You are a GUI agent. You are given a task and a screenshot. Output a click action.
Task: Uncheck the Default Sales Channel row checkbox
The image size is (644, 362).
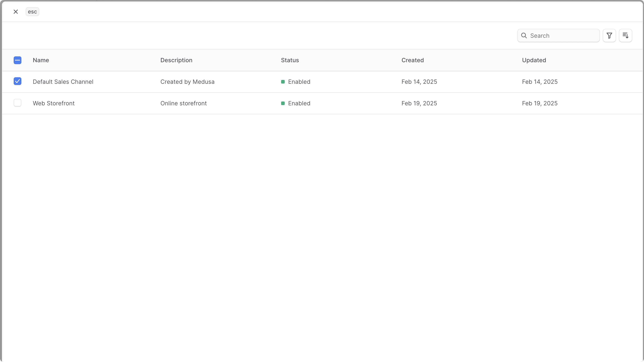[18, 81]
